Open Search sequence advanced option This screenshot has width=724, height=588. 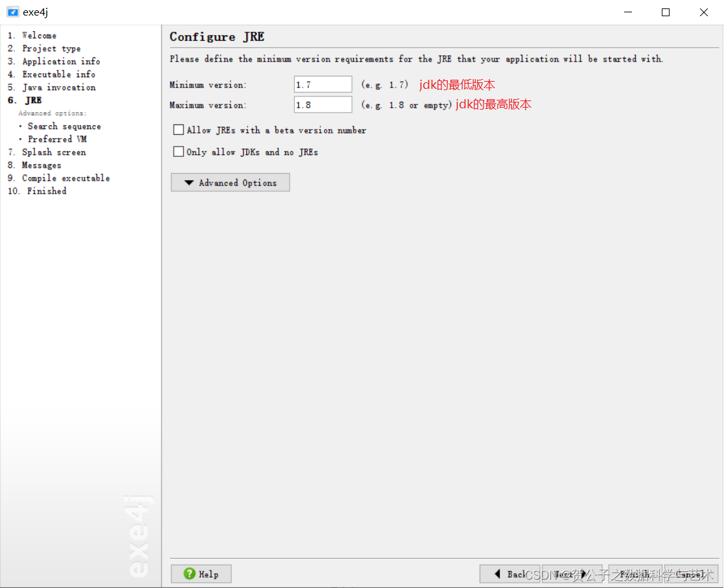[x=64, y=126]
